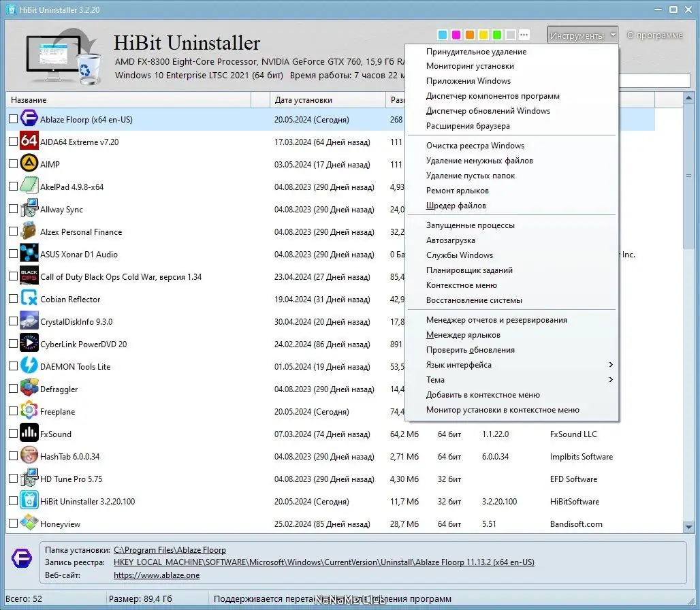
Task: Click the scrollbar down arrow
Action: (x=688, y=527)
